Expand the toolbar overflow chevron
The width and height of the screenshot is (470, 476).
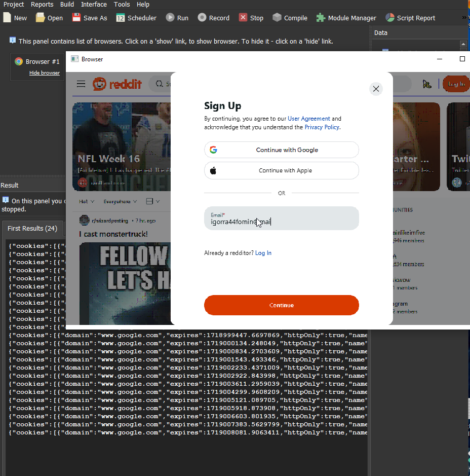click(x=464, y=17)
